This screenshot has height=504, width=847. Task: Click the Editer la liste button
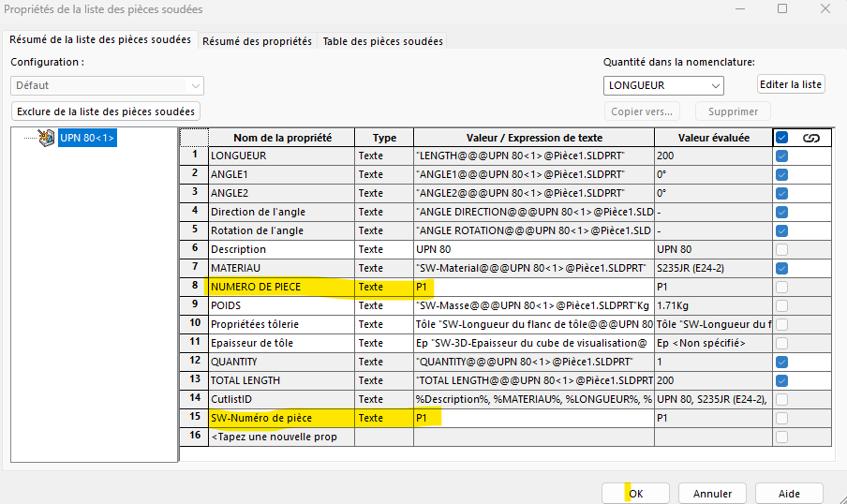coord(790,84)
